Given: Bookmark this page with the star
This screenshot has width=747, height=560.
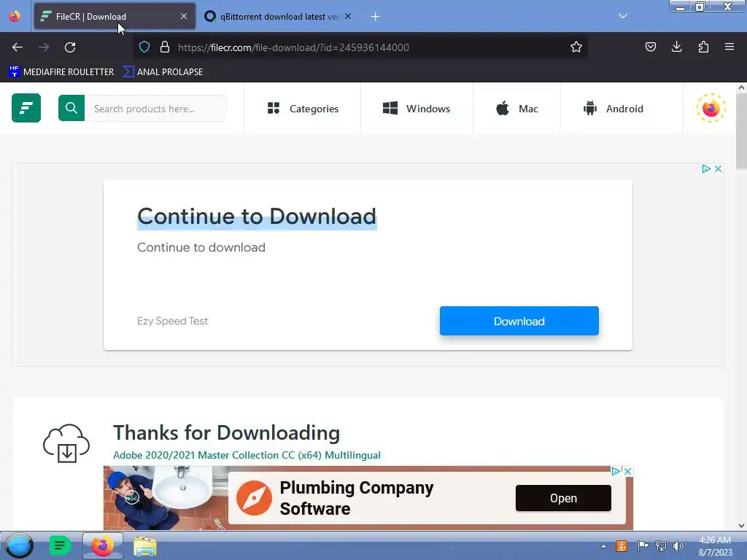Looking at the screenshot, I should [576, 47].
